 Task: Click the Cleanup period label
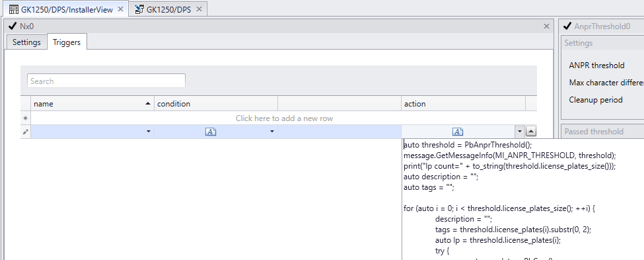596,100
